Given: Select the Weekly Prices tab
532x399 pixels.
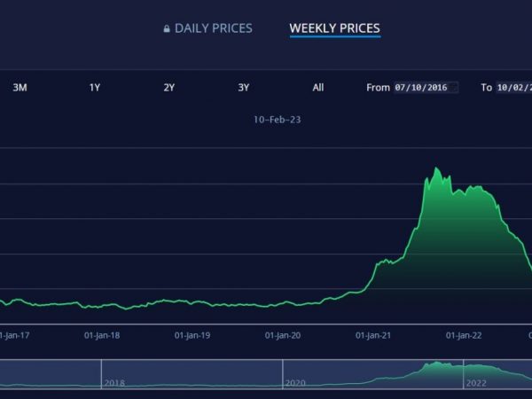Looking at the screenshot, I should click(x=335, y=28).
